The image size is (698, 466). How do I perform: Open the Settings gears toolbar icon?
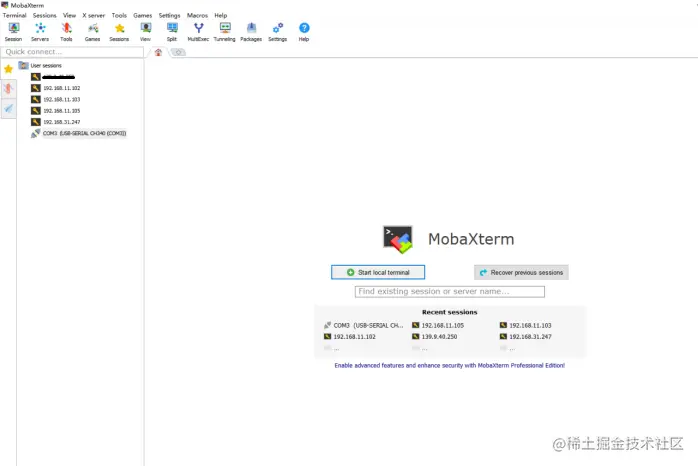(x=278, y=32)
